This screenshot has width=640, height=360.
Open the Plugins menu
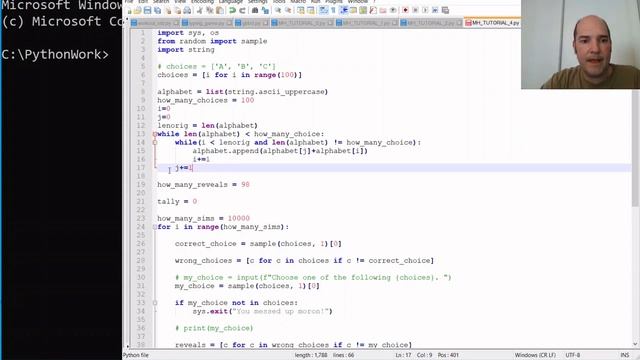click(333, 2)
